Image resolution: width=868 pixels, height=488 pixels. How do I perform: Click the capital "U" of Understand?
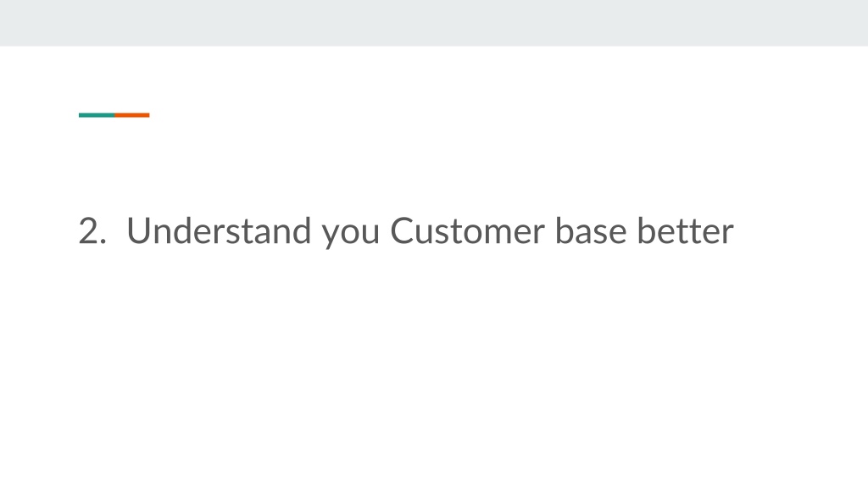coord(138,230)
